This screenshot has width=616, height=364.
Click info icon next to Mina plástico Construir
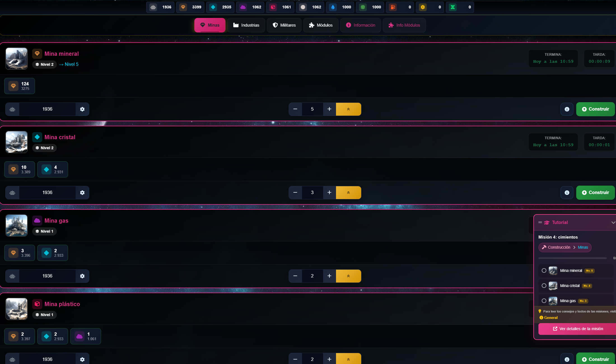click(x=567, y=359)
